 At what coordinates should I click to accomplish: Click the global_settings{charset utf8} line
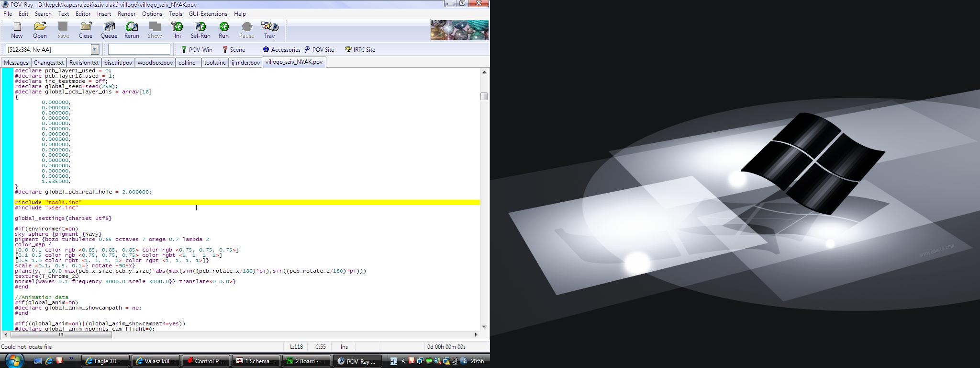pos(63,218)
